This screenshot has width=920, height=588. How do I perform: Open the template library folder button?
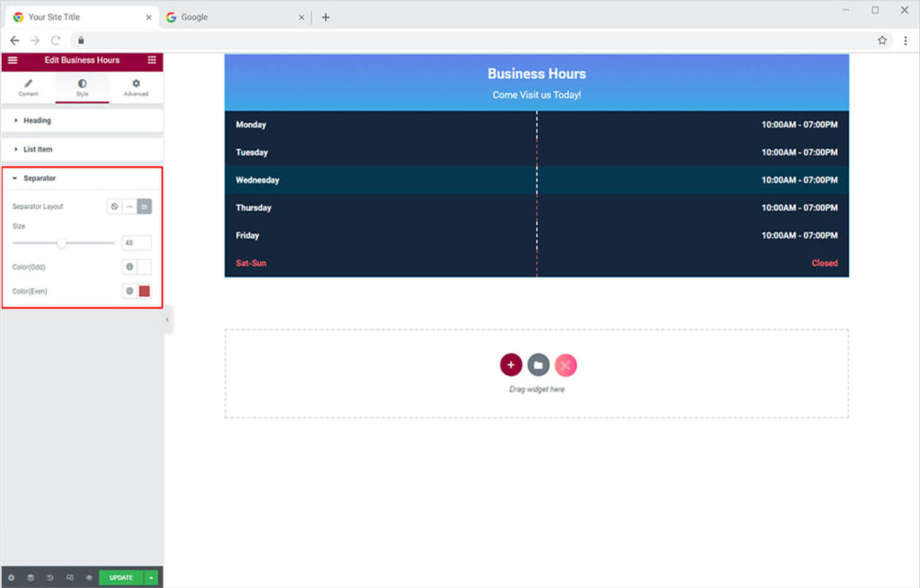[x=538, y=365]
